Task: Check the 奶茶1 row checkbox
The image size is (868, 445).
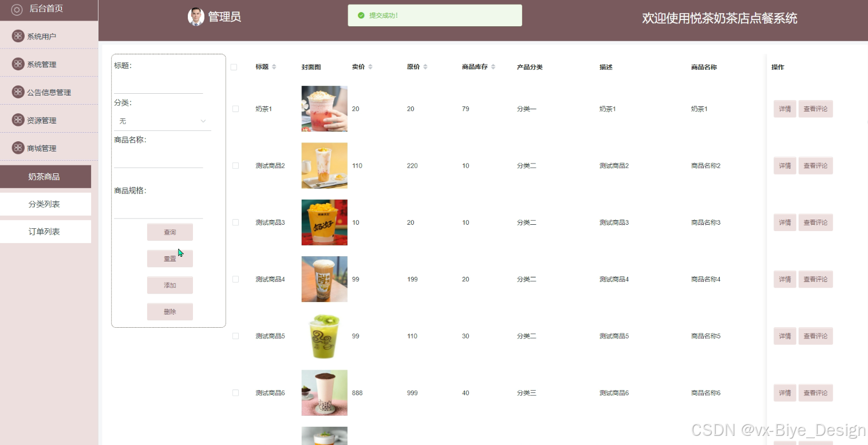Action: pos(235,109)
